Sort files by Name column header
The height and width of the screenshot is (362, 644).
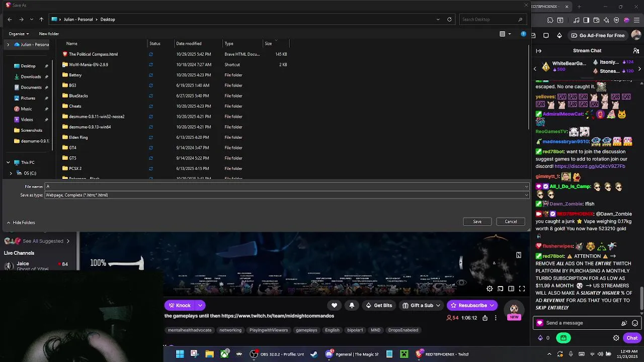click(x=71, y=44)
